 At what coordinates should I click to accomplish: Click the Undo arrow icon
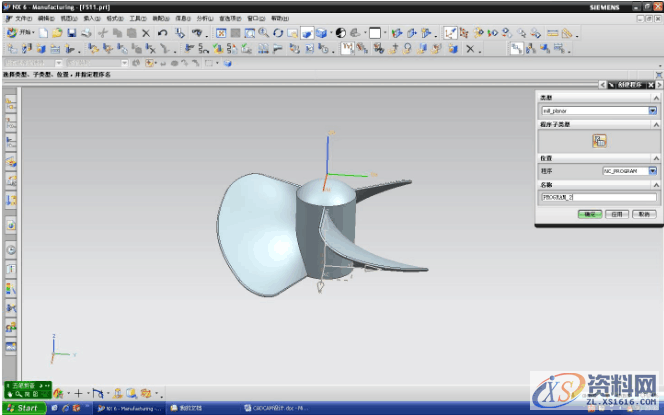(x=162, y=33)
